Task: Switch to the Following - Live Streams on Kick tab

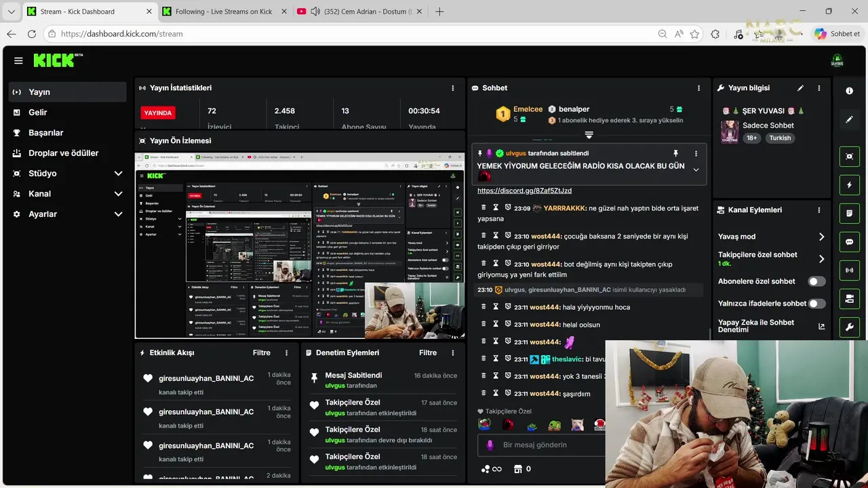Action: [x=224, y=12]
